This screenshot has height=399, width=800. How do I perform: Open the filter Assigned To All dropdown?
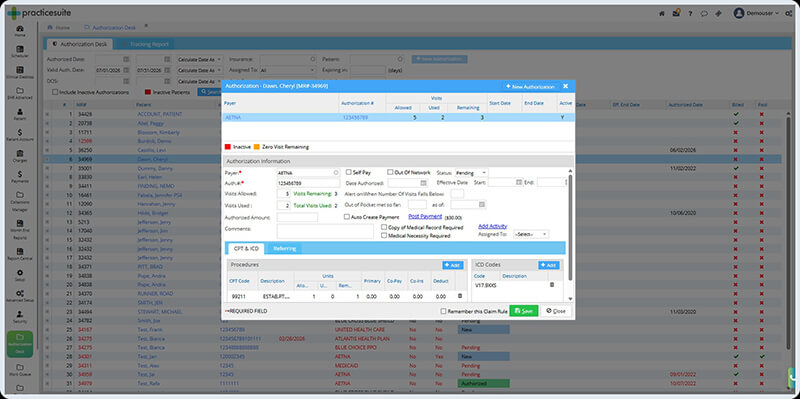[288, 70]
